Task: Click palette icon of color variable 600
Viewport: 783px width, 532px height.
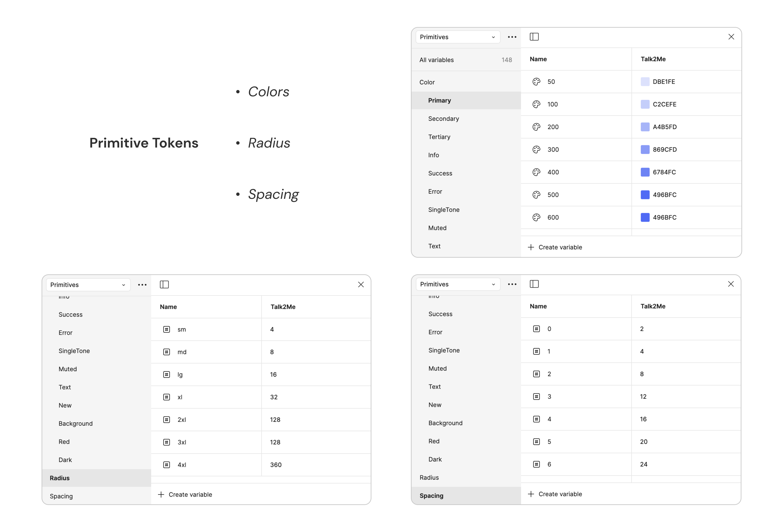Action: point(536,217)
